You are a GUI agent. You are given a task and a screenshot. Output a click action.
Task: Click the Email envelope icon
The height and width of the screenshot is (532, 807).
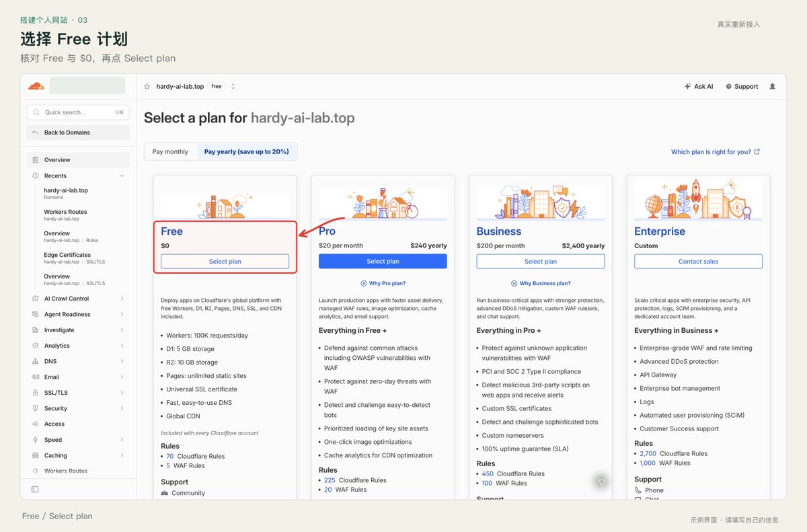(36, 377)
